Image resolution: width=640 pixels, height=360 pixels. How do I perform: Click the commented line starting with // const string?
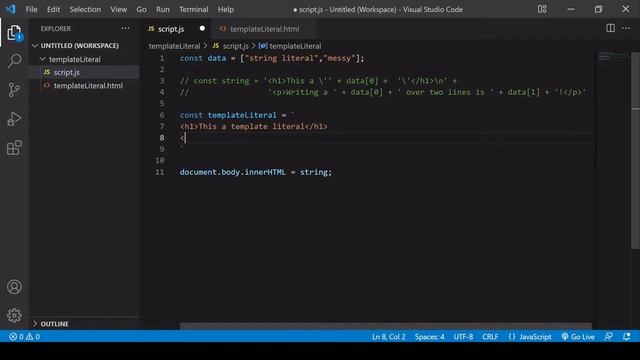[318, 81]
